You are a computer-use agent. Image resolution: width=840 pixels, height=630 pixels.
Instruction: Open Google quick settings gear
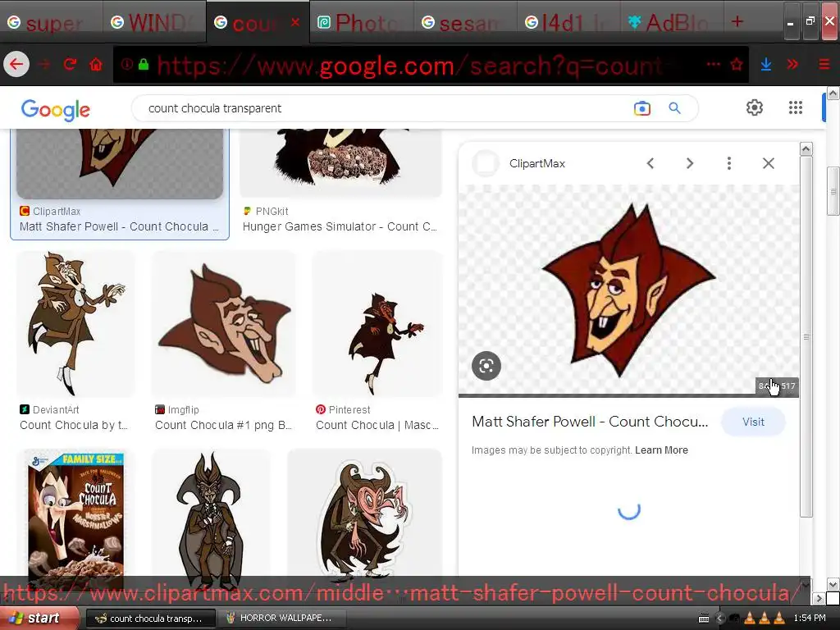(x=755, y=107)
